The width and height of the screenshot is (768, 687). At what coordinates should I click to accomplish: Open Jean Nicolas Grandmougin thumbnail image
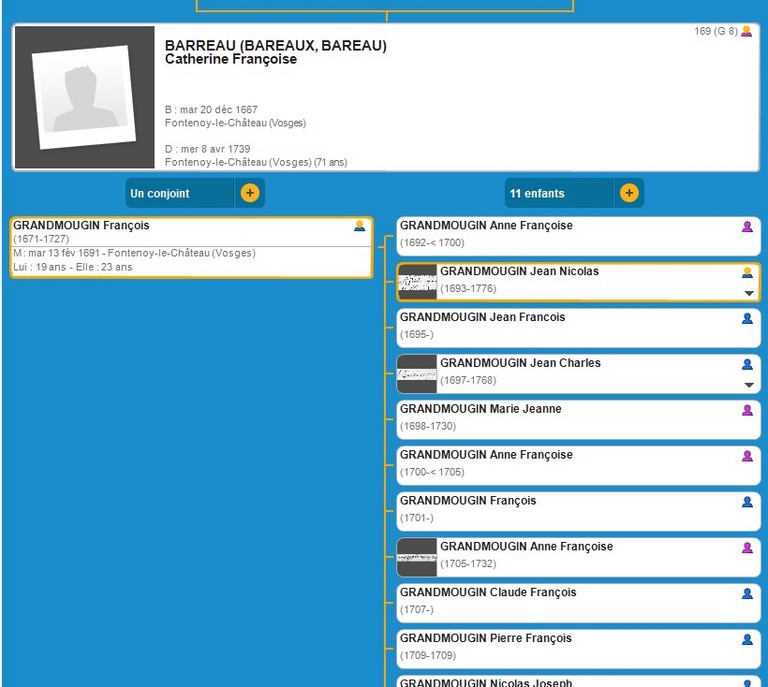pos(417,282)
